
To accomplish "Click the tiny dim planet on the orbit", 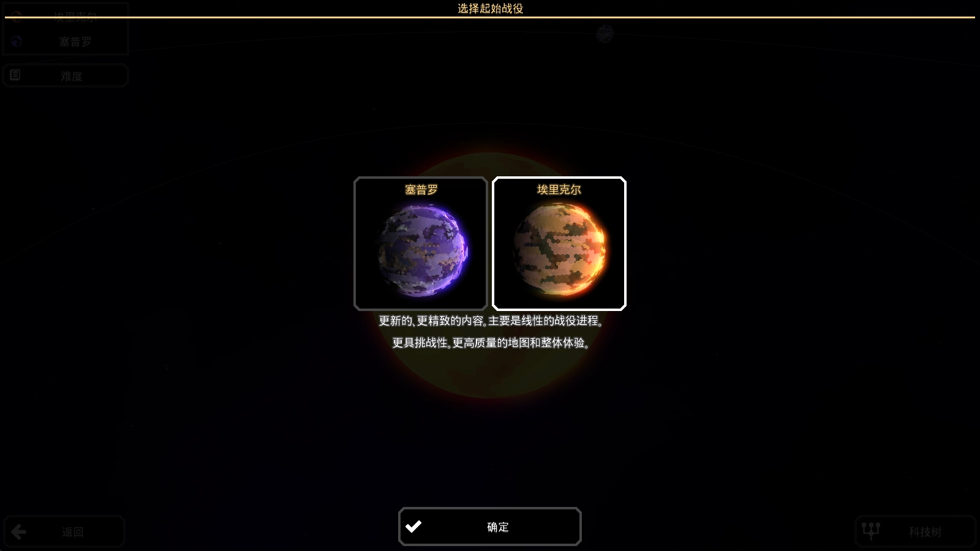I will click(605, 33).
